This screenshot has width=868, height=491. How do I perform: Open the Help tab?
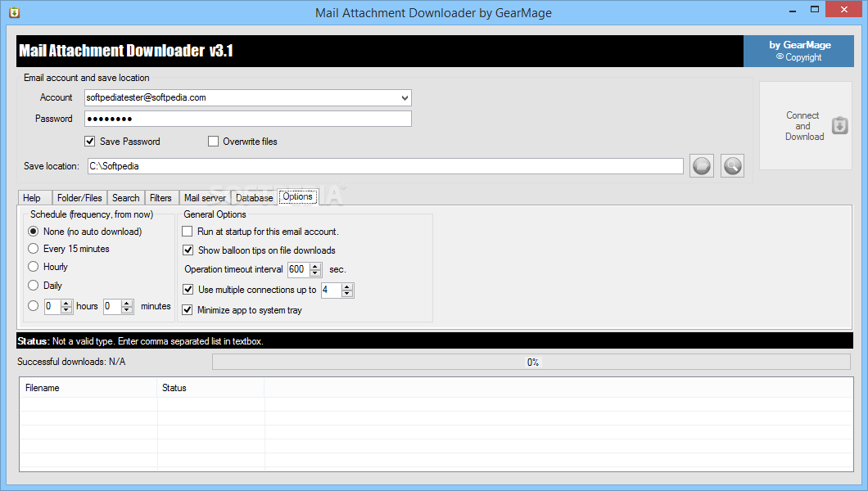coord(35,198)
